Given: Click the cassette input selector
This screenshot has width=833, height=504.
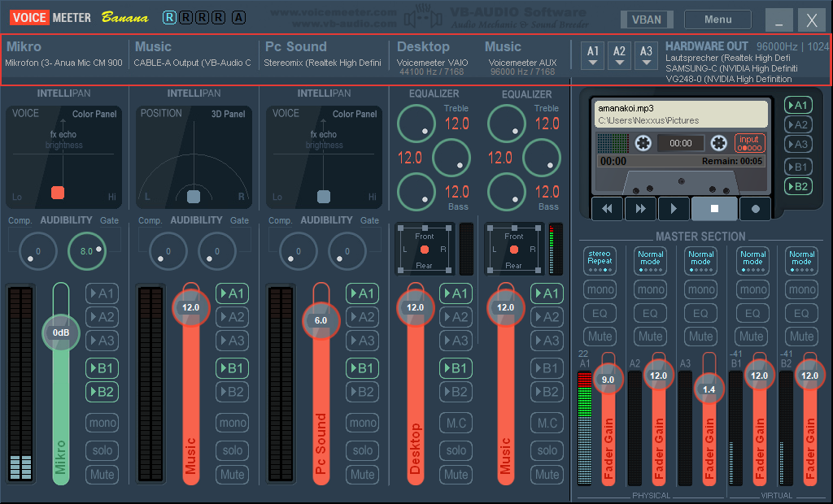Looking at the screenshot, I should pos(749,143).
